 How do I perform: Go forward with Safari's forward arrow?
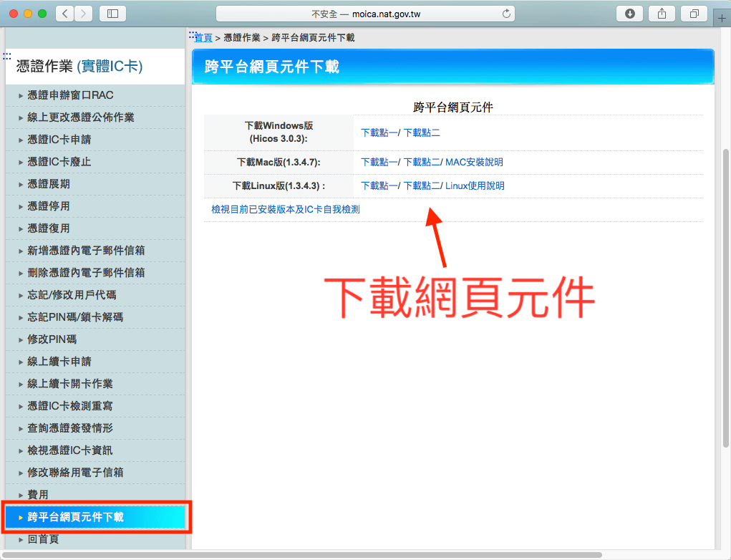click(x=84, y=14)
